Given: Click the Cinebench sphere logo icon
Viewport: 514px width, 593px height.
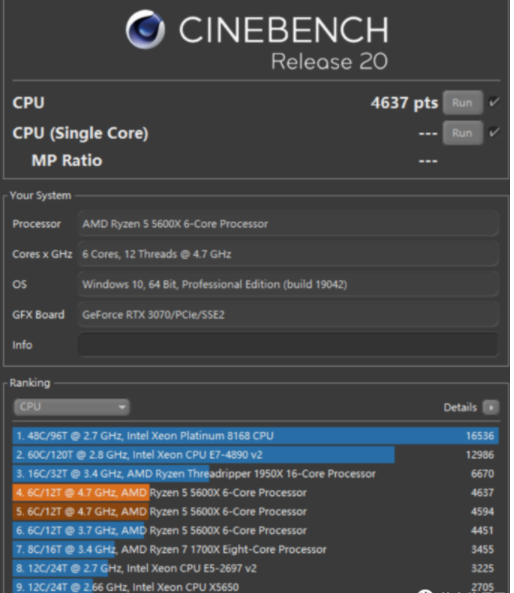Looking at the screenshot, I should coord(145,29).
